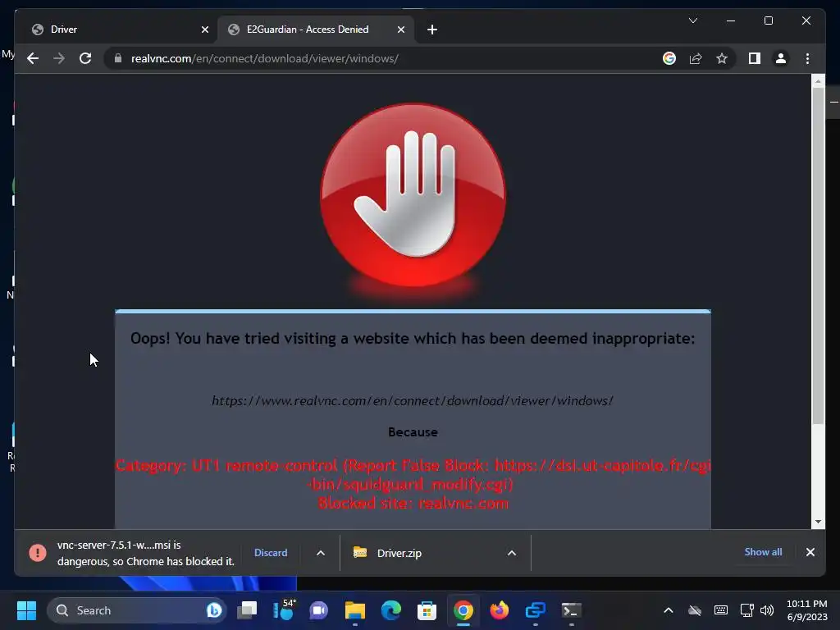Maximize the Chrome window

768,21
